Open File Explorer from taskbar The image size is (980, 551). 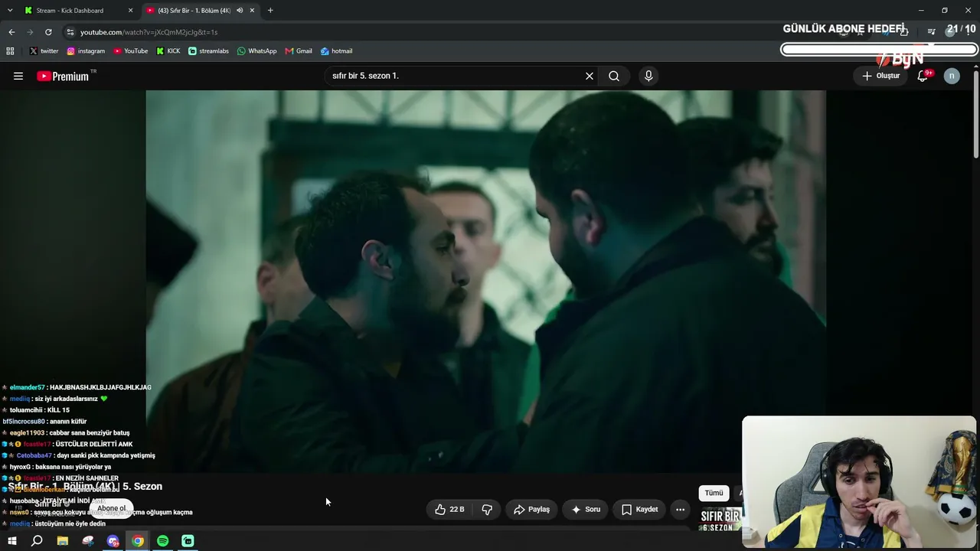tap(63, 541)
